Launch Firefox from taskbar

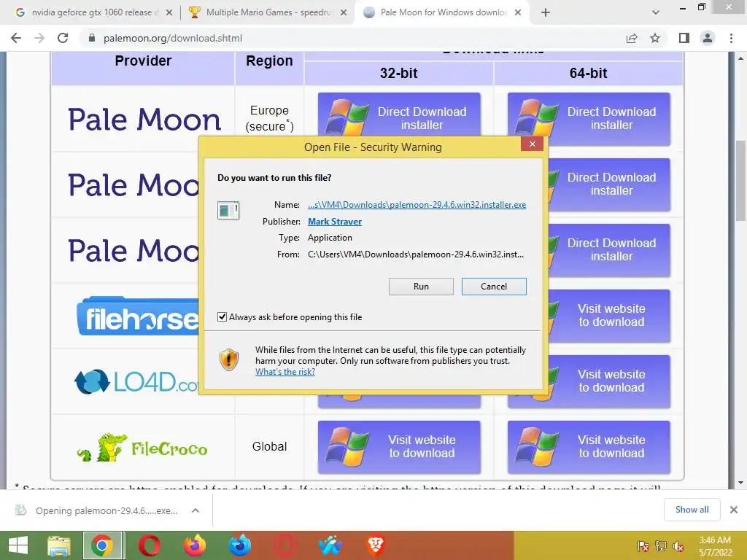[x=195, y=545]
